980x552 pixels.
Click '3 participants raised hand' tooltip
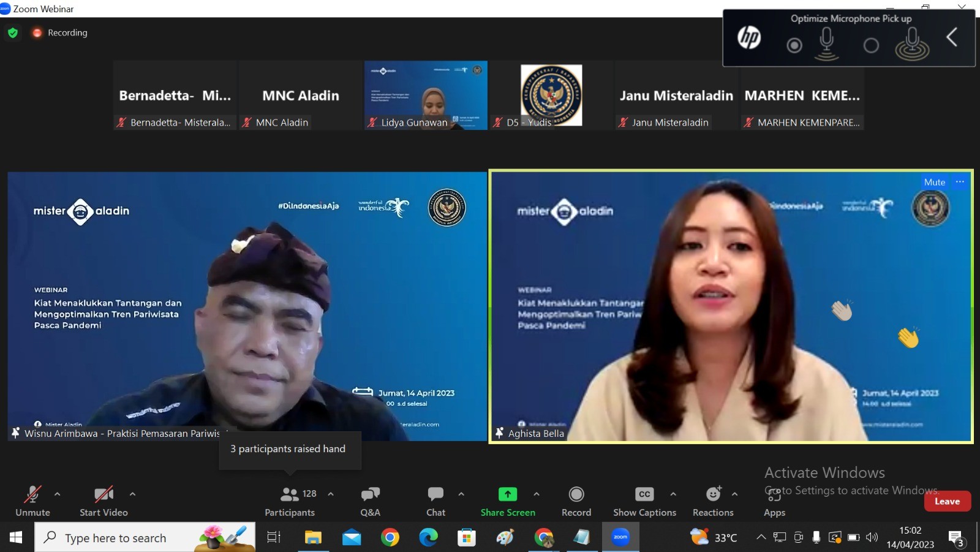coord(290,450)
